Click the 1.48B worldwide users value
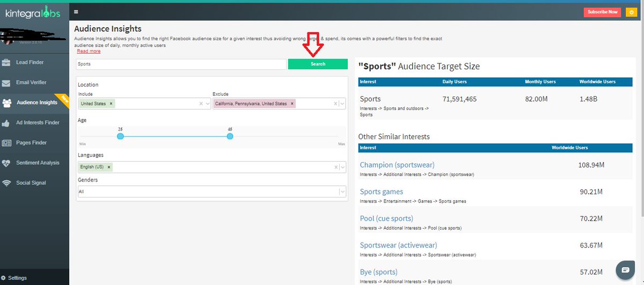644x285 pixels. point(588,99)
